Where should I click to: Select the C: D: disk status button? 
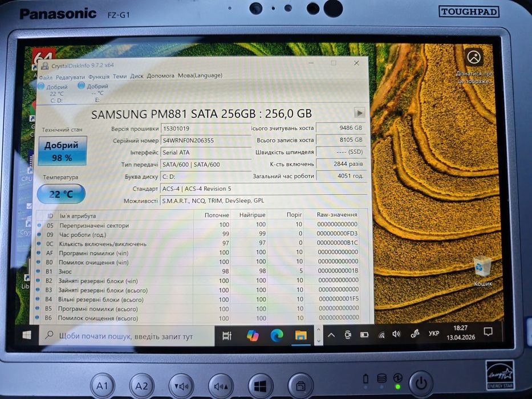(x=54, y=93)
